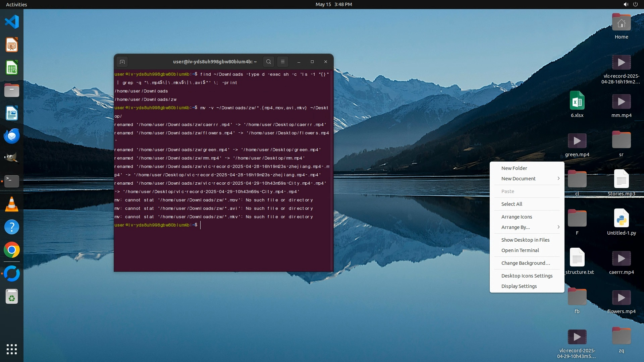Open LibreOffice Calc in dock

coord(12,68)
